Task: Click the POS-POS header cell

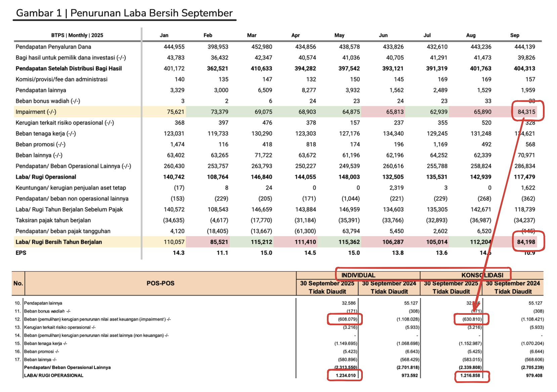Action: coord(160,283)
